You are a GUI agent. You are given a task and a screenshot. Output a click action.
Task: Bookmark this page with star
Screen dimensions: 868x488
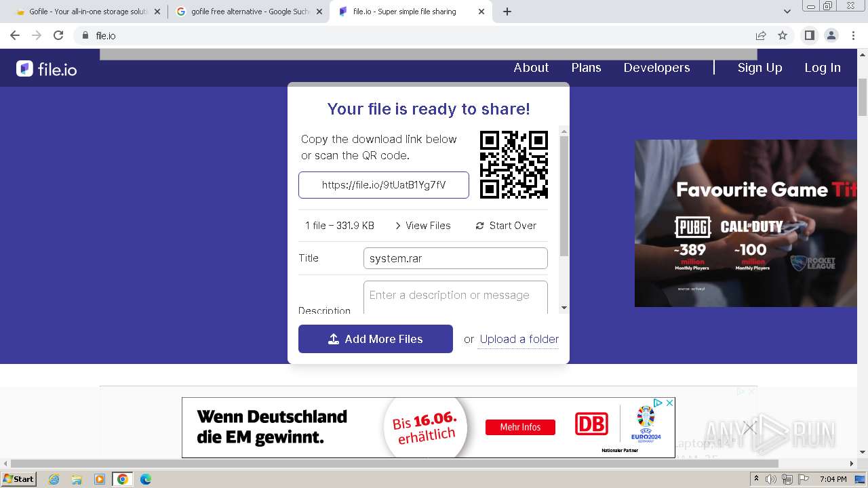pyautogui.click(x=783, y=35)
